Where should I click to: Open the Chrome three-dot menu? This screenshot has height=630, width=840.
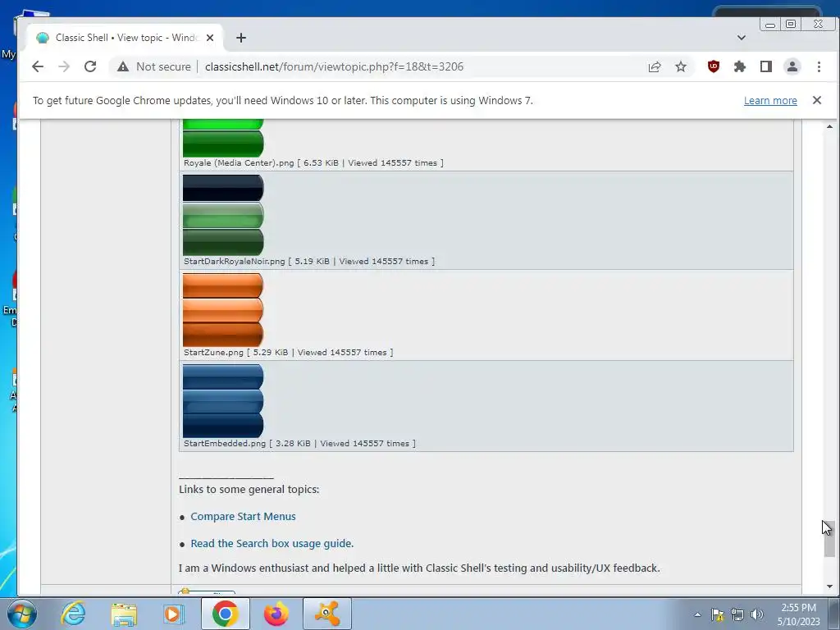[x=819, y=66]
